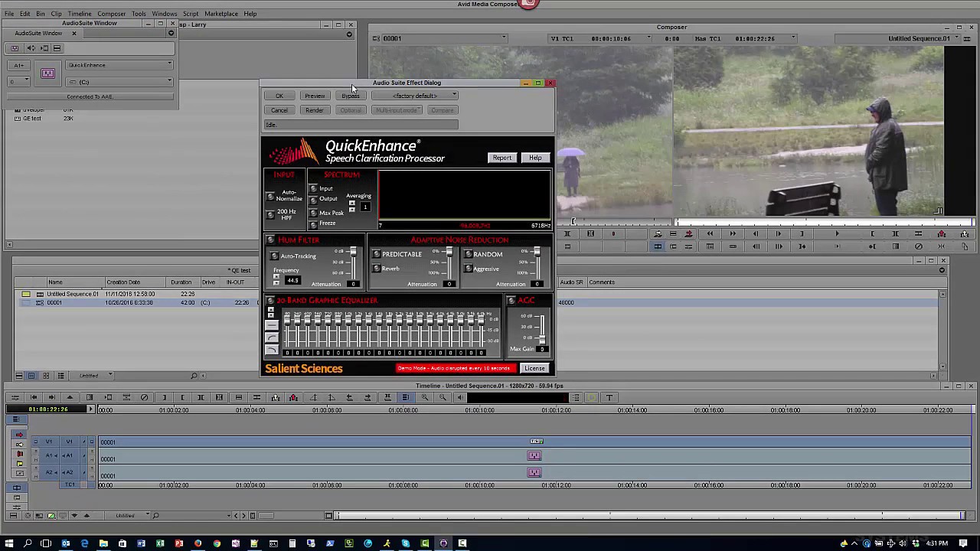Open the Bin menu

41,14
